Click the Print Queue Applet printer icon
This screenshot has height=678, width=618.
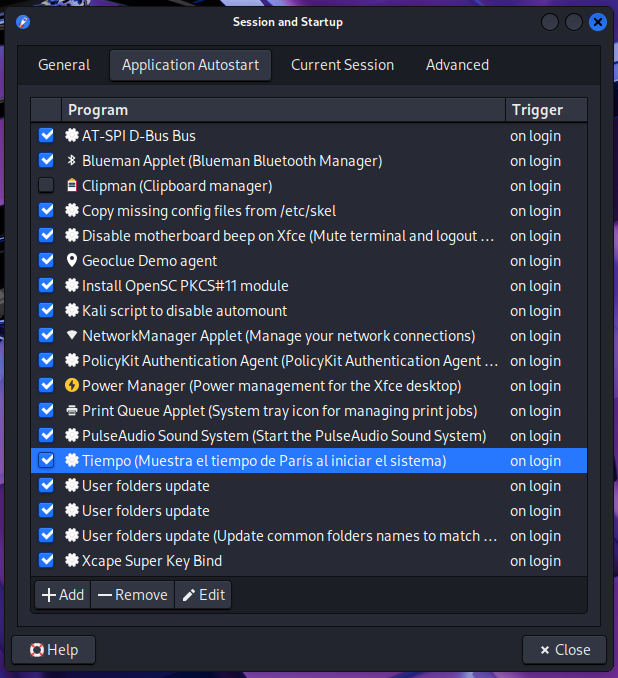[x=72, y=411]
